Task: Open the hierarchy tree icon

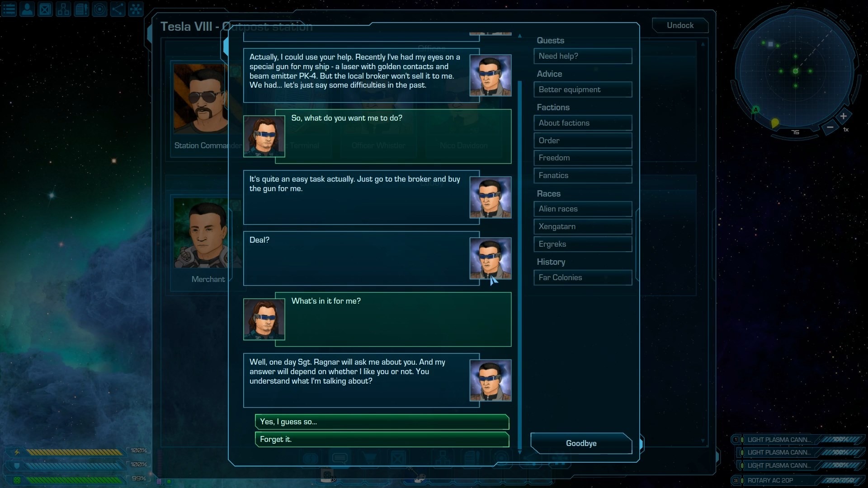Action: point(63,9)
